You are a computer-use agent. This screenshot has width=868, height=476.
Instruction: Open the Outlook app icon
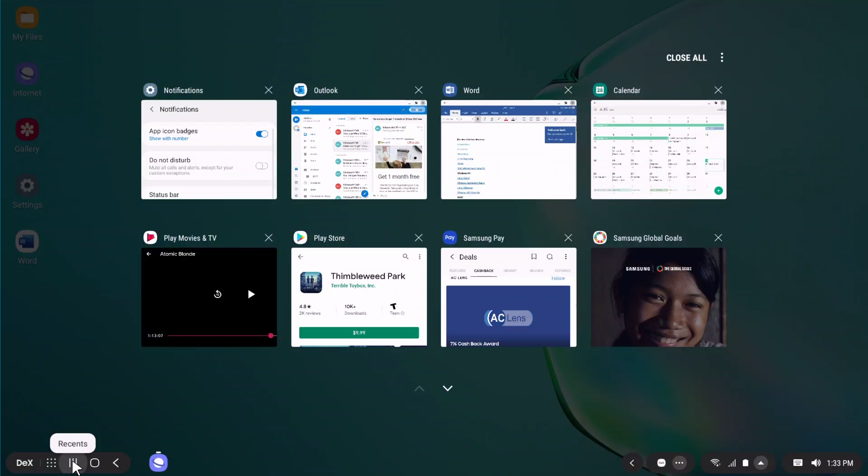[300, 90]
